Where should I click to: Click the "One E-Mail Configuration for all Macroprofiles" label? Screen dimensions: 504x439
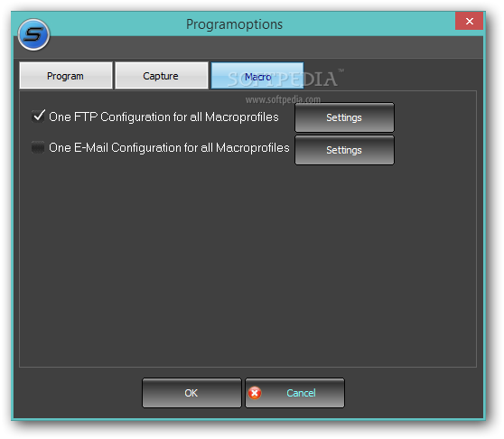tap(169, 147)
